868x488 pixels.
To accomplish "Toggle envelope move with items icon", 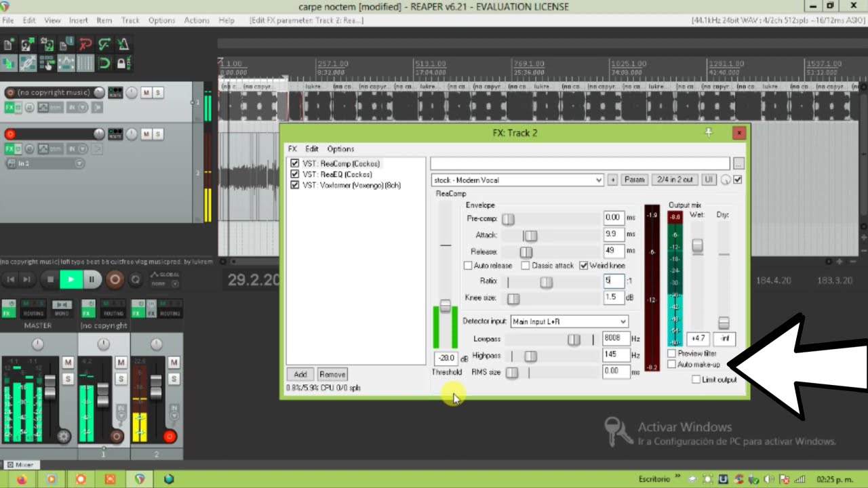I will click(x=66, y=64).
